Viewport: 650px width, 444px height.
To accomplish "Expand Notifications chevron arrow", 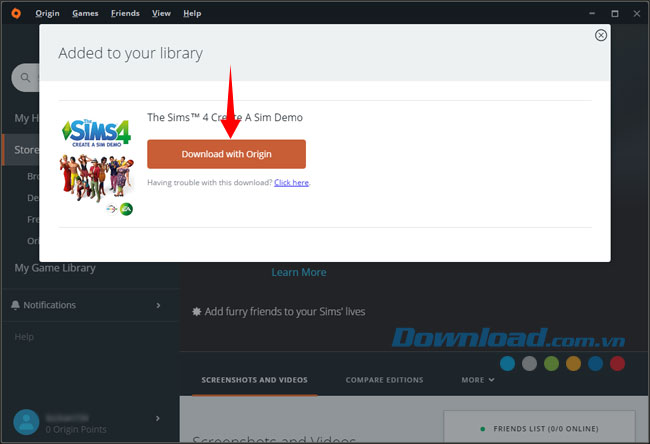I will coord(158,306).
